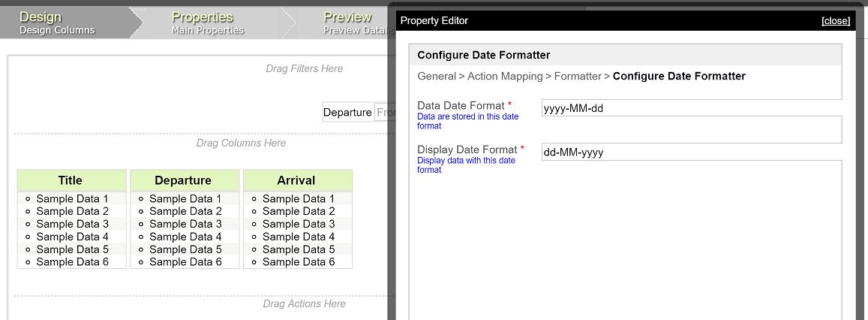Click the Drag Columns Here placeholder
This screenshot has height=320, width=868.
(x=241, y=143)
